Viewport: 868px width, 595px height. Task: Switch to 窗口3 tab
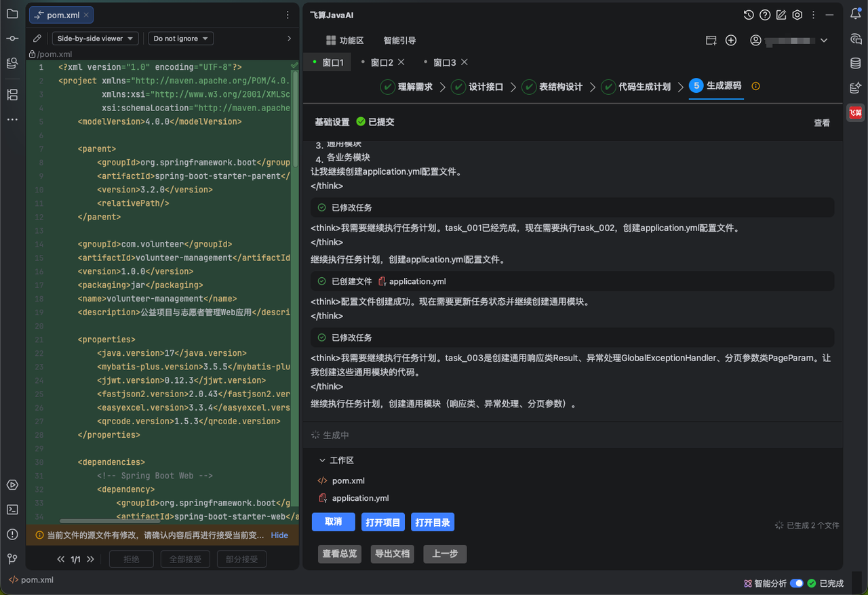pos(444,62)
